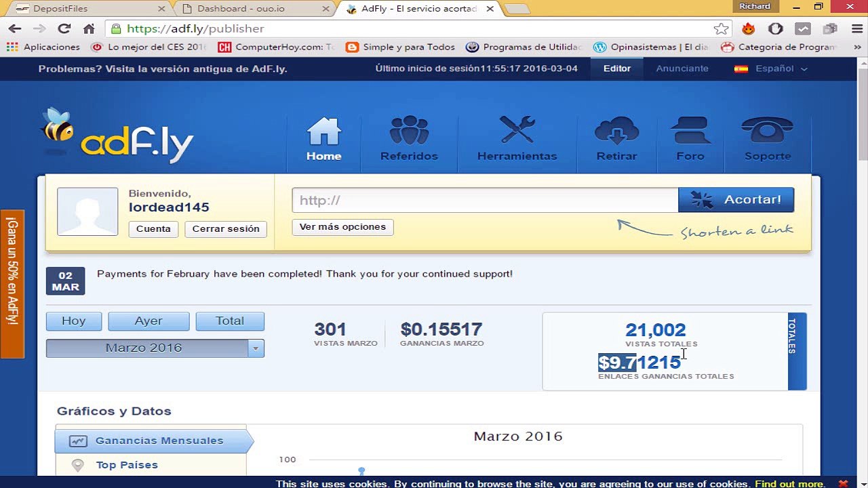Click the Acortar! button
This screenshot has width=868, height=488.
(736, 200)
